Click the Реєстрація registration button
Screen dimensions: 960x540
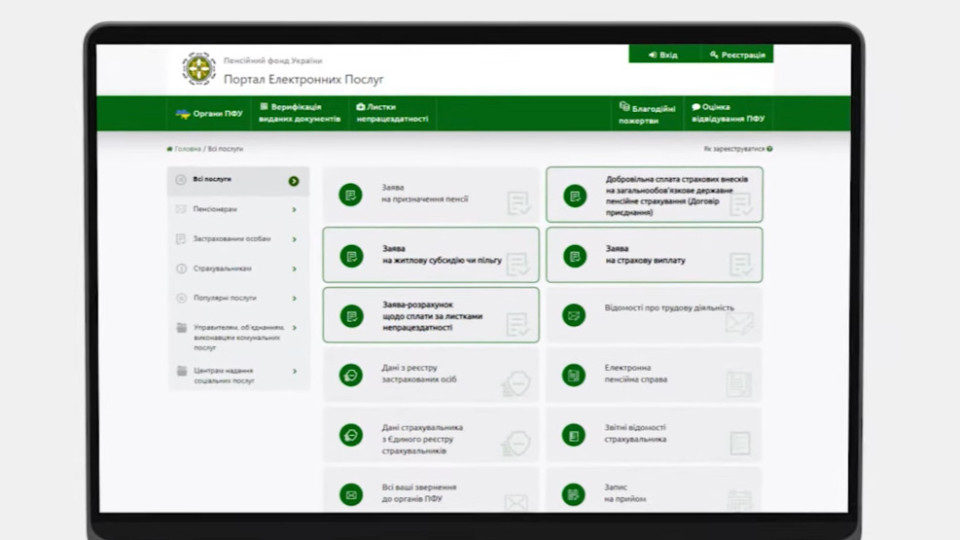pos(737,54)
